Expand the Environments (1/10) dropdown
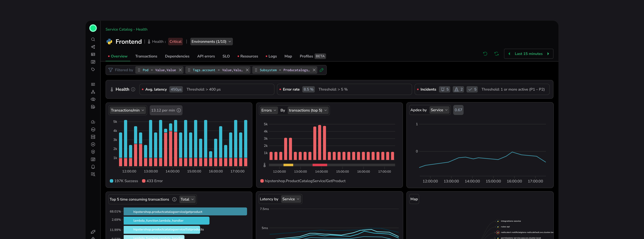The height and width of the screenshot is (239, 644). (211, 42)
